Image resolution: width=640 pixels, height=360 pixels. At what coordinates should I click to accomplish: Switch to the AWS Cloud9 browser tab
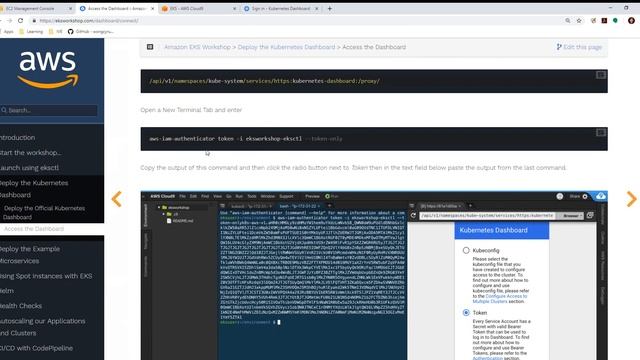point(198,8)
